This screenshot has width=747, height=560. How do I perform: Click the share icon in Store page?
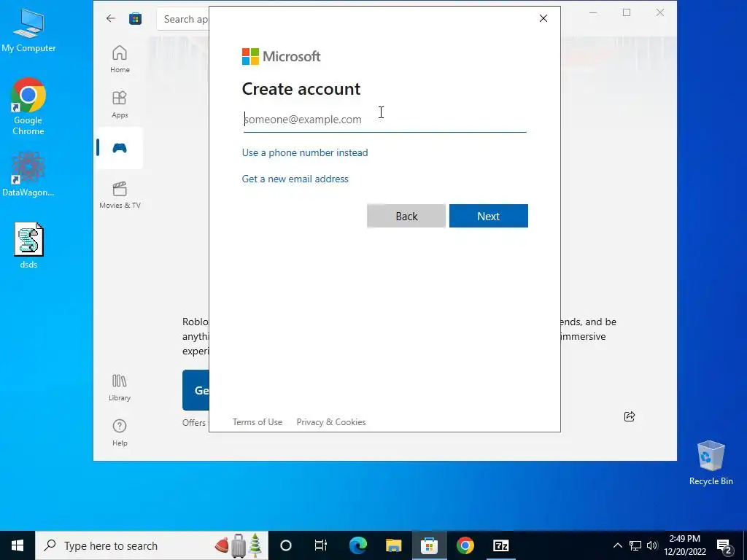(x=630, y=416)
